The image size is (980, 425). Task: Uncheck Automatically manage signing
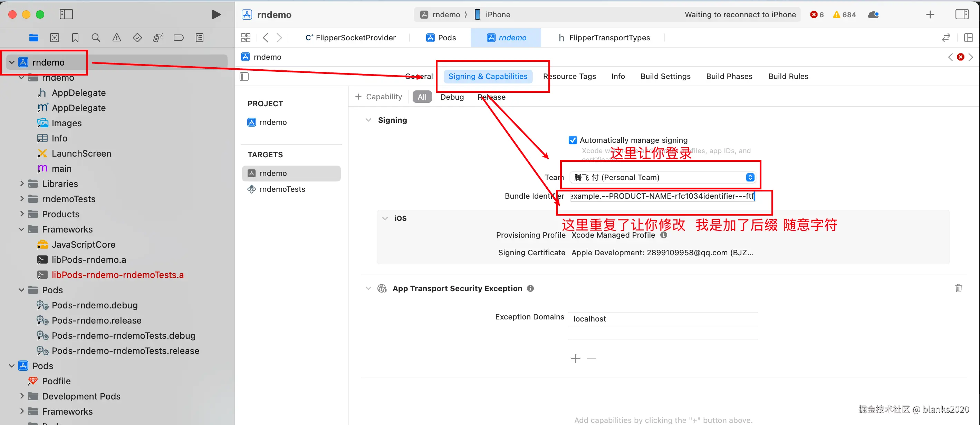tap(573, 140)
